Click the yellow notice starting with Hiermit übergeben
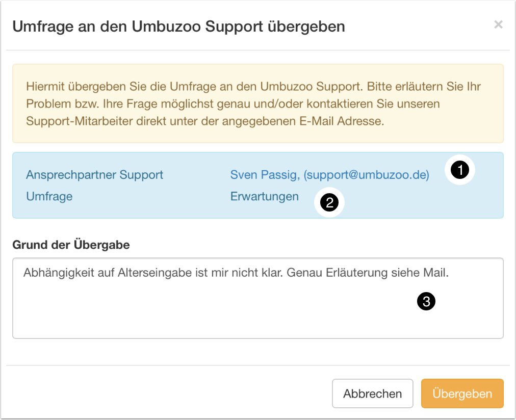This screenshot has height=420, width=516. click(257, 103)
